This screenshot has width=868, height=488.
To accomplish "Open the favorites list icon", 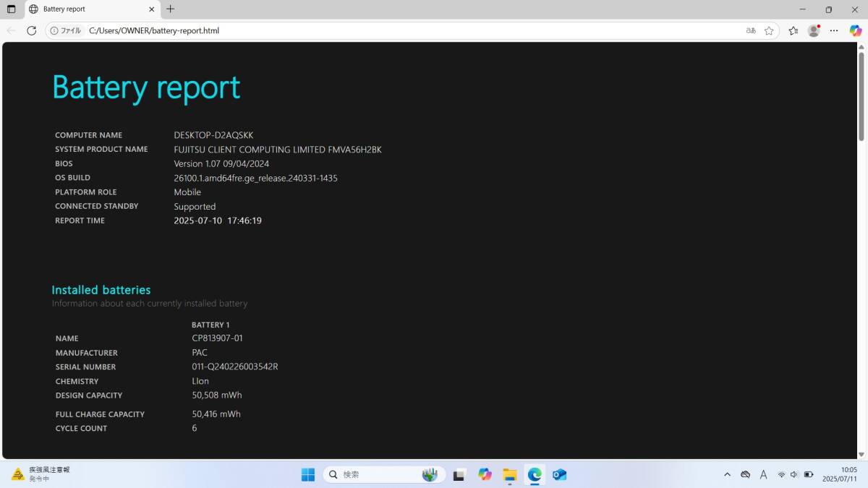I will click(792, 30).
